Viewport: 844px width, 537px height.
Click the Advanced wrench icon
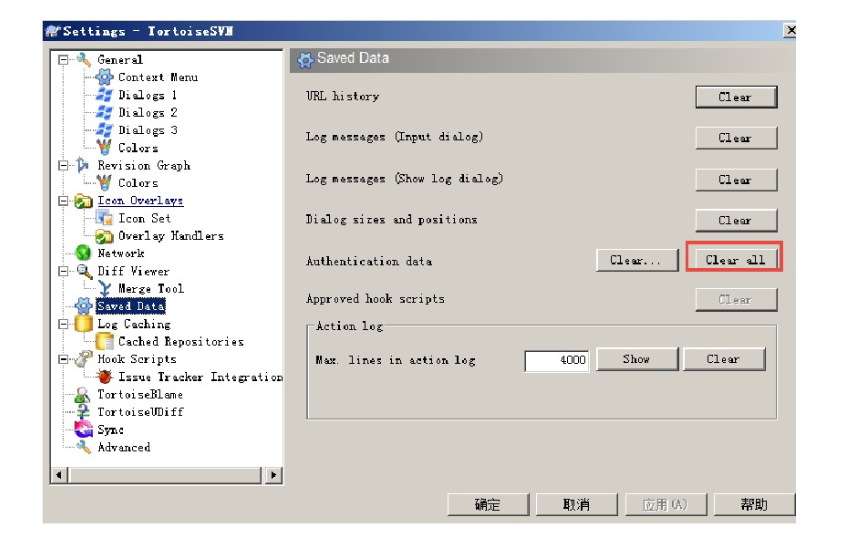tap(83, 447)
